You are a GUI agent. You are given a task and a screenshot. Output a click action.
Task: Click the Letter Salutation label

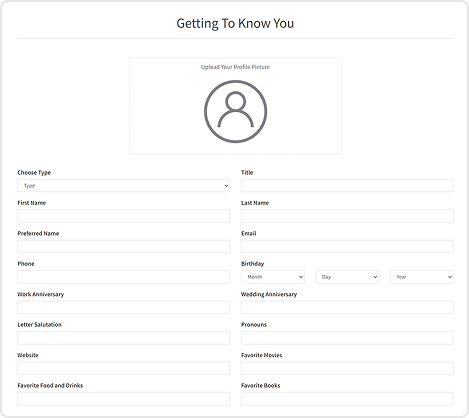(x=39, y=325)
